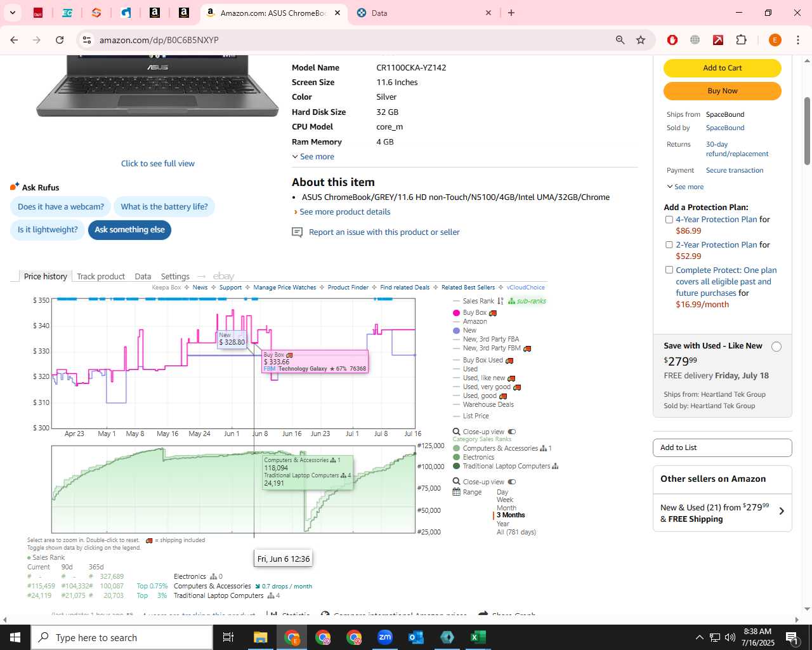812x650 pixels.
Task: Open Chrome three-dot menu
Action: coord(798,40)
